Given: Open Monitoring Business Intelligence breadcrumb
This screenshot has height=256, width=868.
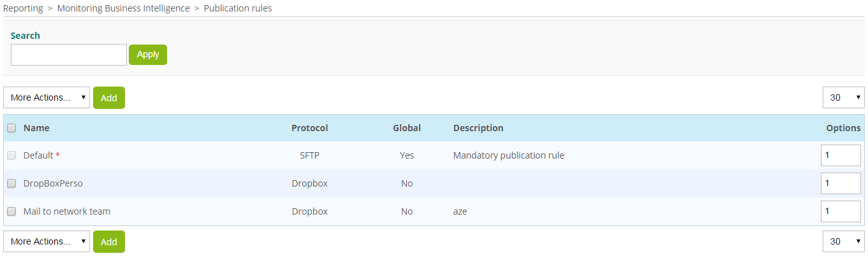Looking at the screenshot, I should pos(123,8).
